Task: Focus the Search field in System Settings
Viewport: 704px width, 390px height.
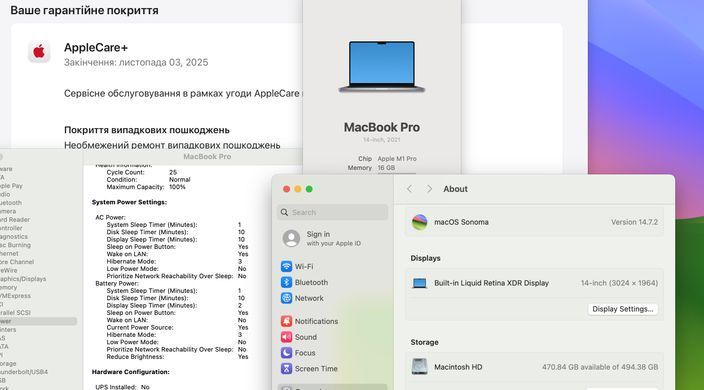Action: click(332, 212)
